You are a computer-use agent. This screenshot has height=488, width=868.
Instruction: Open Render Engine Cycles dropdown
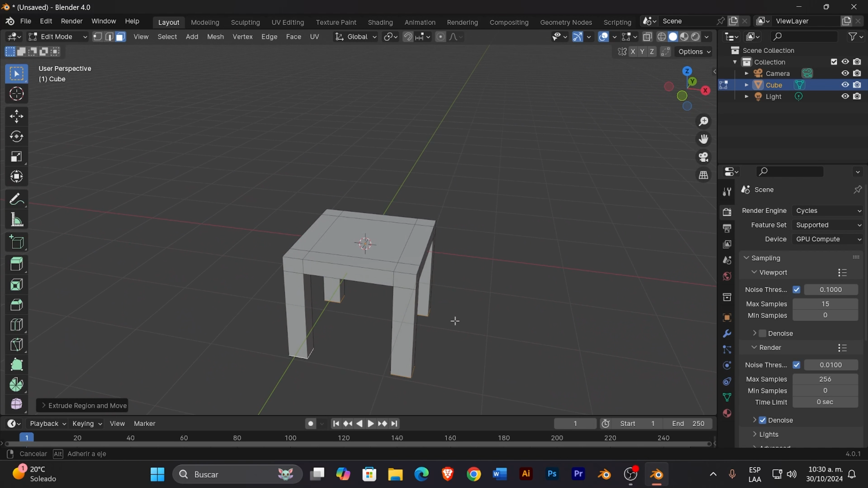point(828,211)
